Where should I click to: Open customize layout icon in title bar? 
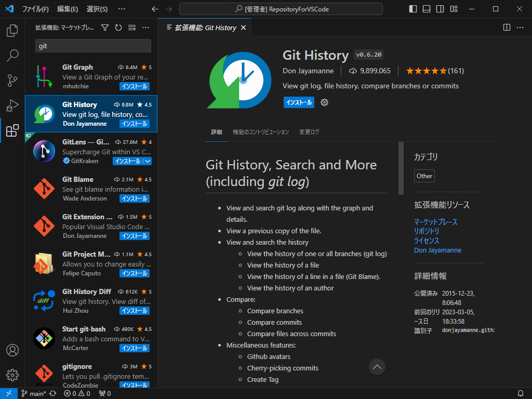click(454, 9)
